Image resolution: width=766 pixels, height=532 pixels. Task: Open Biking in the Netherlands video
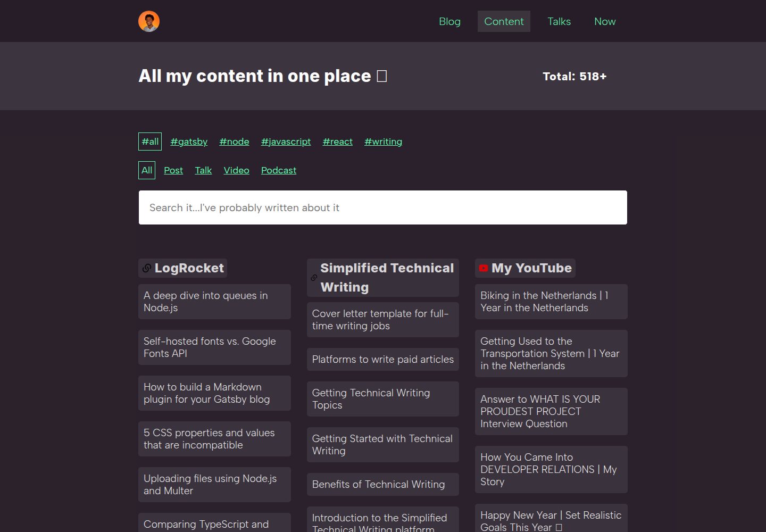(551, 302)
